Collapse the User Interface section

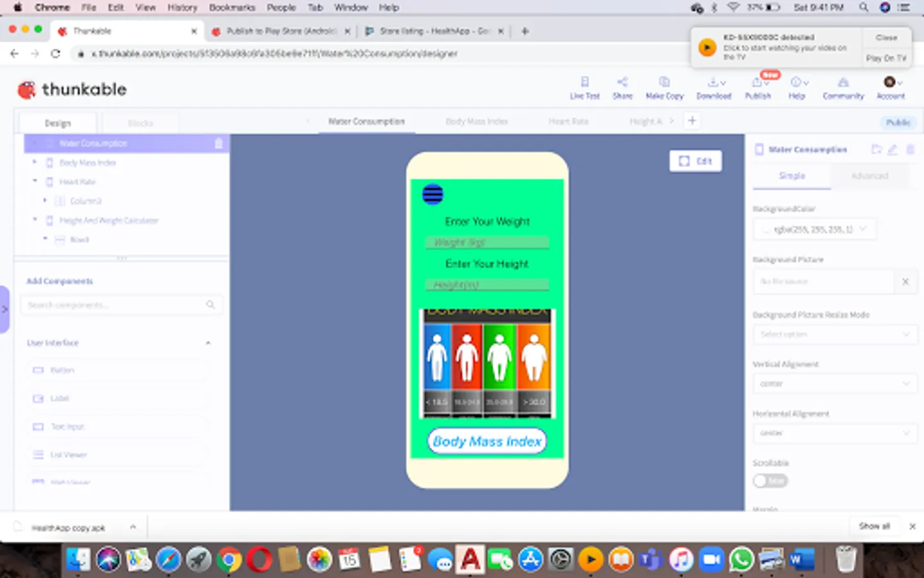[208, 343]
